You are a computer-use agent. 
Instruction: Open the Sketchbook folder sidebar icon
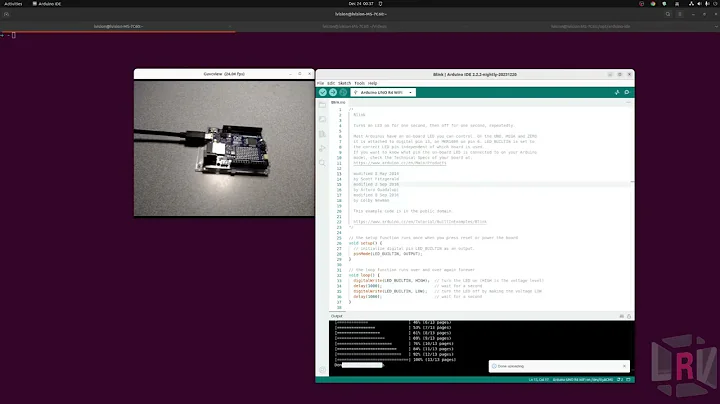(322, 105)
